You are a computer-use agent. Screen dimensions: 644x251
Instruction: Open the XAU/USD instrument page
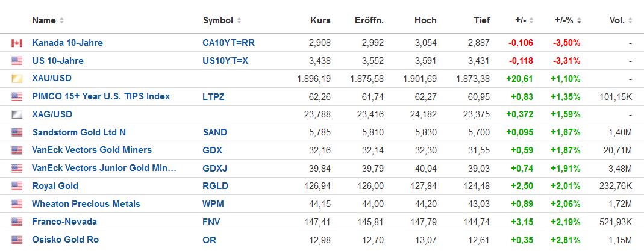pyautogui.click(x=52, y=78)
